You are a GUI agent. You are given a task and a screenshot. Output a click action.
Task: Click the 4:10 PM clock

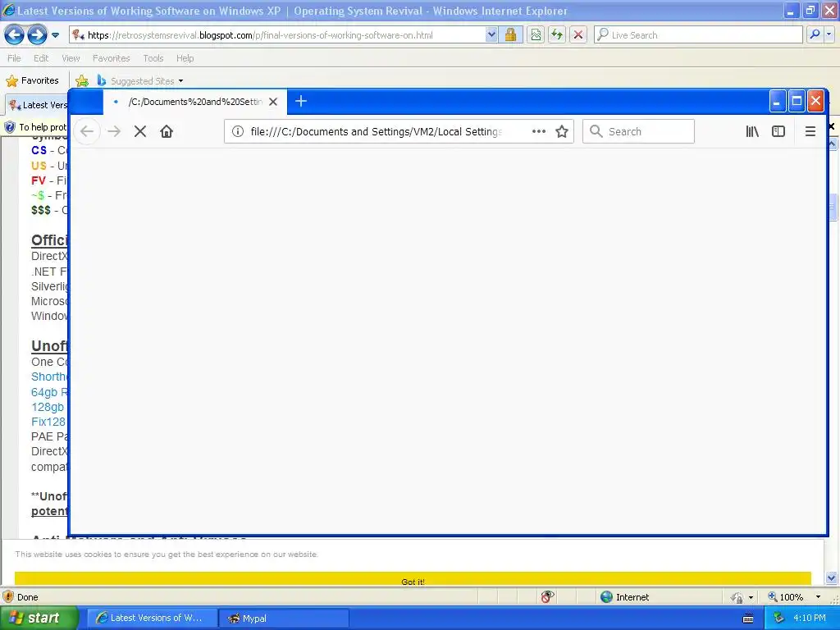(x=810, y=618)
